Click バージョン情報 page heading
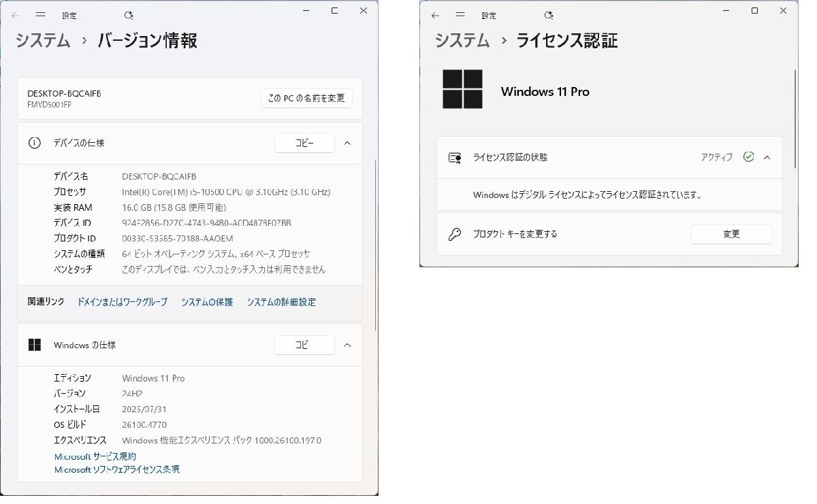Screen dimensions: 817x504 (148, 41)
